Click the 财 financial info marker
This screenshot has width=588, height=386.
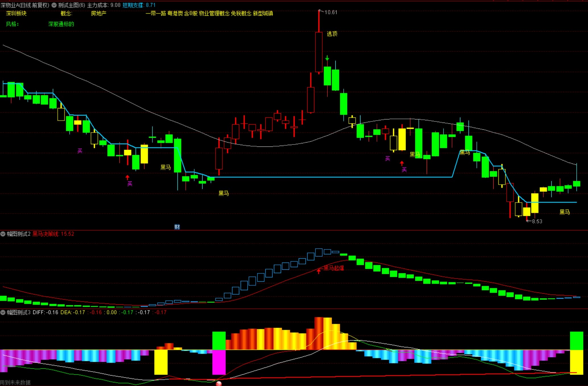[177, 227]
